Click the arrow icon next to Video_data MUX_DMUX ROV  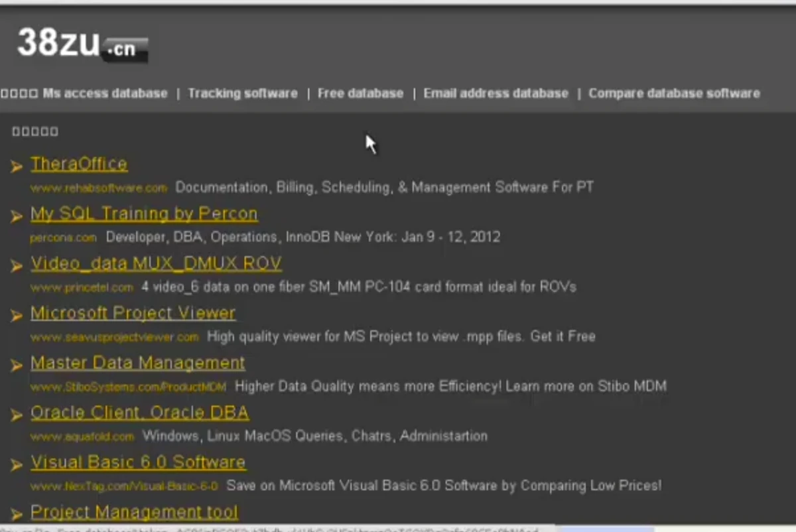pos(17,265)
